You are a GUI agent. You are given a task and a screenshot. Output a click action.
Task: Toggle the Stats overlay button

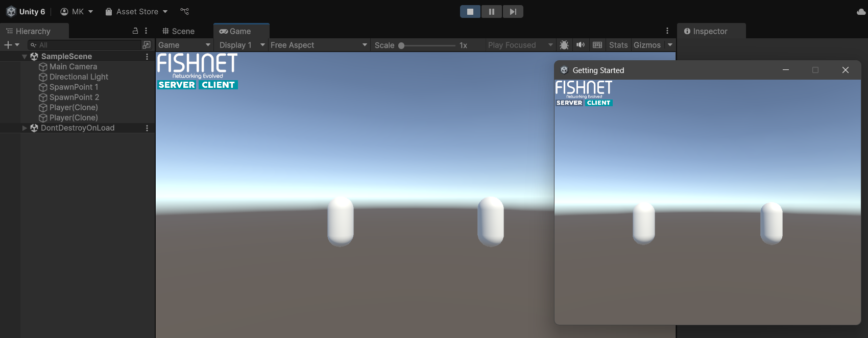coord(618,45)
